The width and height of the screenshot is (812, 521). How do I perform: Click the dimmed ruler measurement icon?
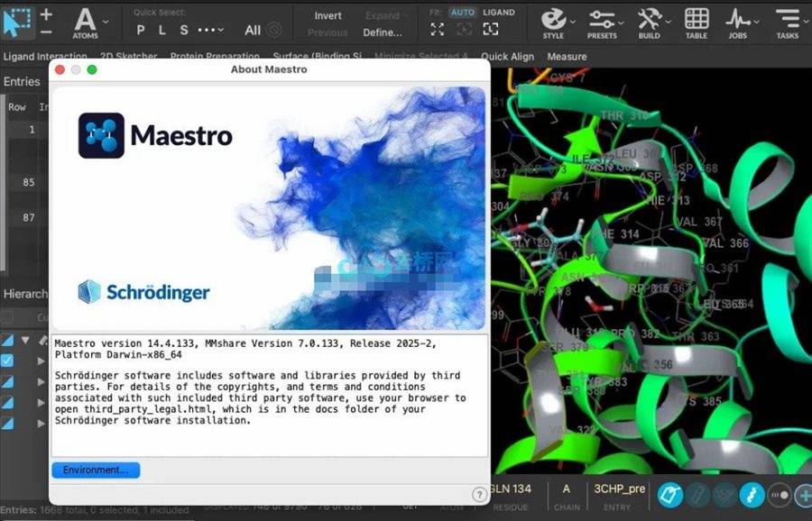697,495
